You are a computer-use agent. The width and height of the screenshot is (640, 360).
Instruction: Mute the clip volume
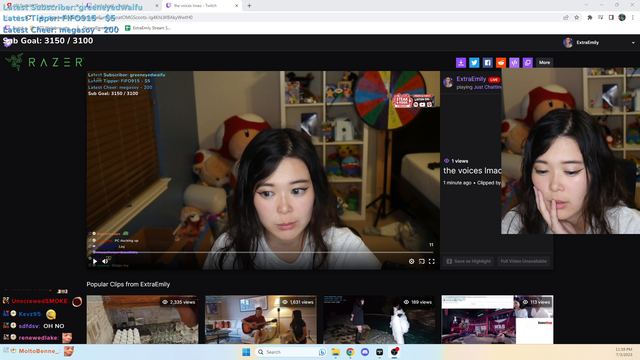105,261
